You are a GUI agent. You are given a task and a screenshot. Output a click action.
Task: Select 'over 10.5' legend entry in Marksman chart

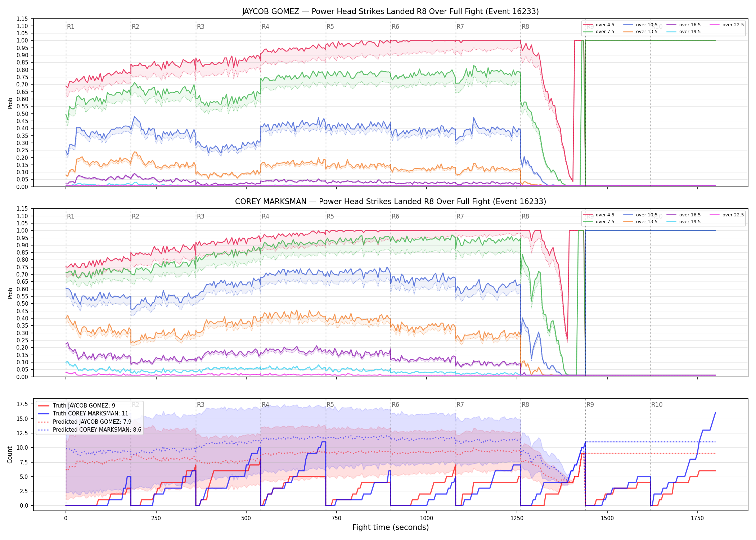640,215
